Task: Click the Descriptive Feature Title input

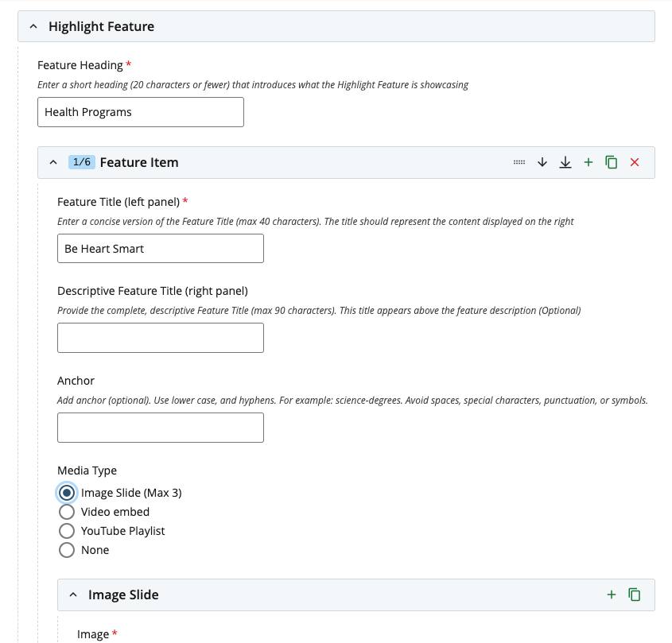Action: [161, 337]
